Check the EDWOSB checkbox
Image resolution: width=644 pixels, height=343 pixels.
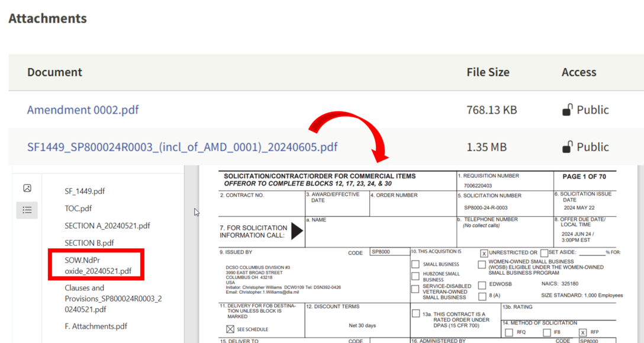pos(482,286)
